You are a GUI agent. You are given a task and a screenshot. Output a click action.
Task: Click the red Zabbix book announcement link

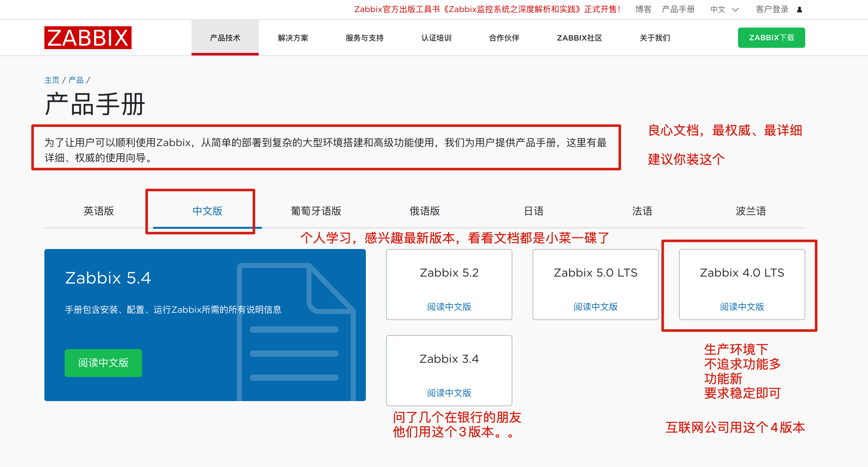(x=487, y=10)
